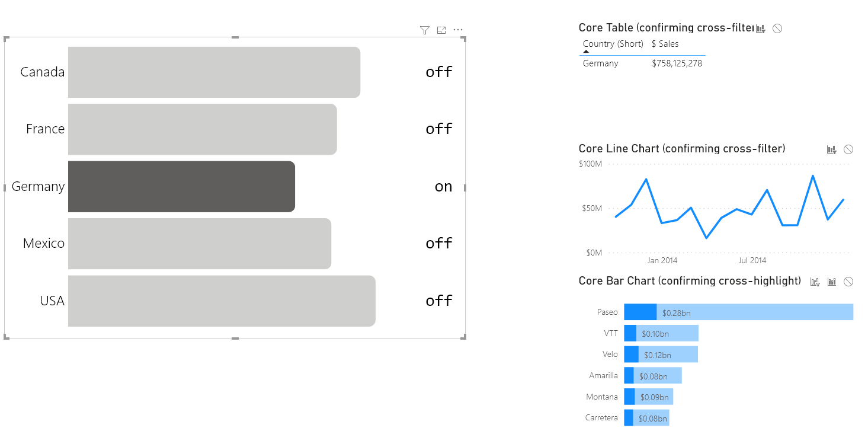Select the filter interaction icon on Core Line Chart
Viewport: 868px width, 431px height.
click(831, 149)
